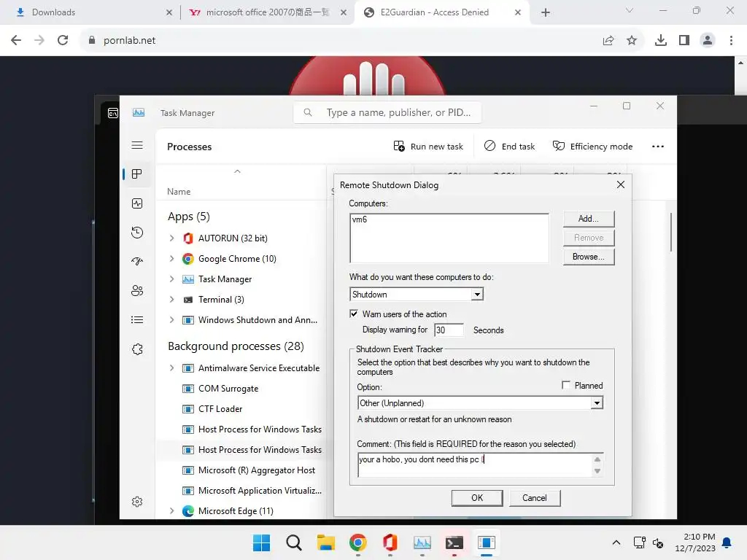
Task: Toggle Chrome side panel
Action: point(684,41)
